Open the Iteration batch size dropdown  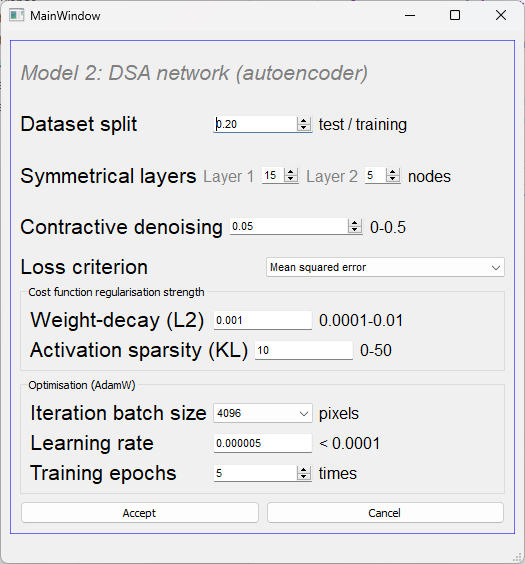[263, 413]
